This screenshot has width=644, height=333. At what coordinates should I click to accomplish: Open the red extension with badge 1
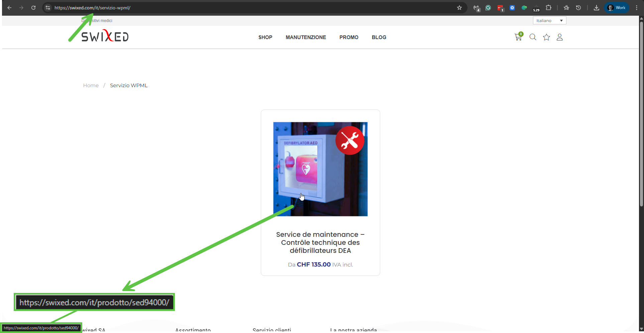coord(500,8)
